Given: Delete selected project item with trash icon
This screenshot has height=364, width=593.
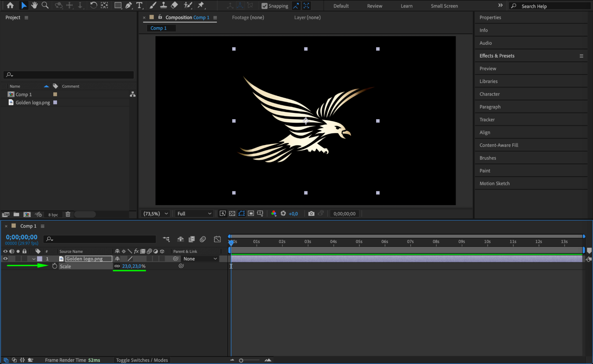Looking at the screenshot, I should point(68,214).
